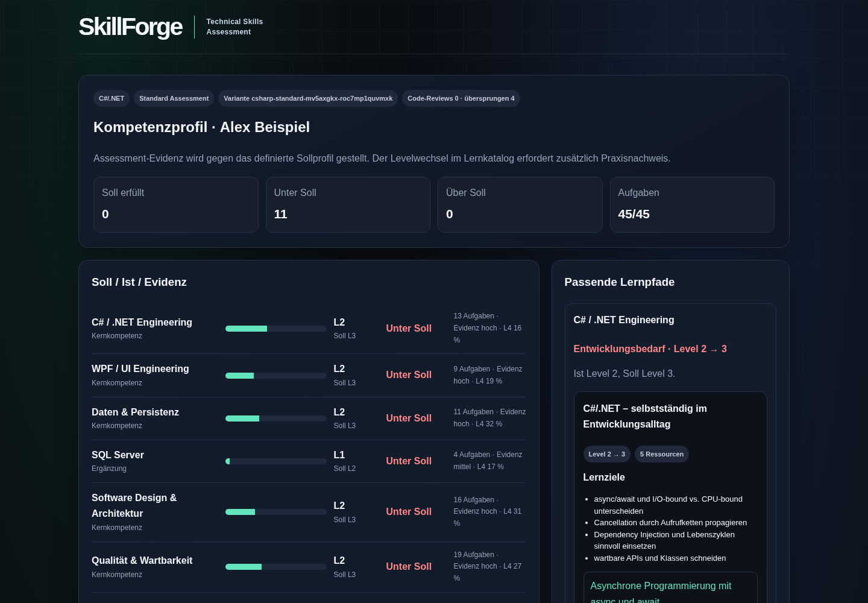868x603 pixels.
Task: Select the Unter Soll stat card
Action: pos(348,204)
